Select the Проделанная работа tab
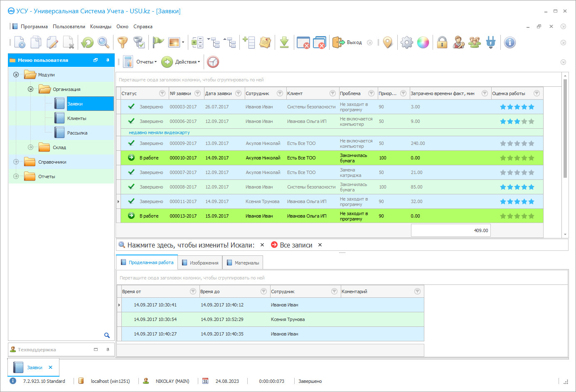Image resolution: width=576 pixels, height=392 pixels. (x=147, y=262)
